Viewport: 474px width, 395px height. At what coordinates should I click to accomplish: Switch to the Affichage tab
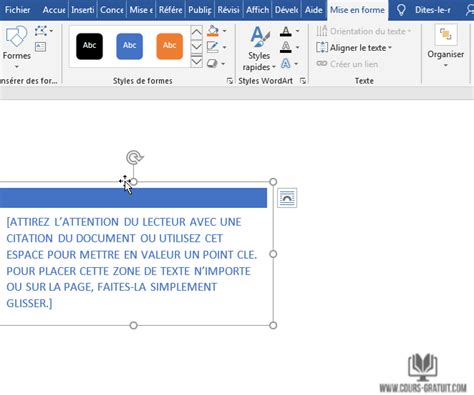[257, 10]
